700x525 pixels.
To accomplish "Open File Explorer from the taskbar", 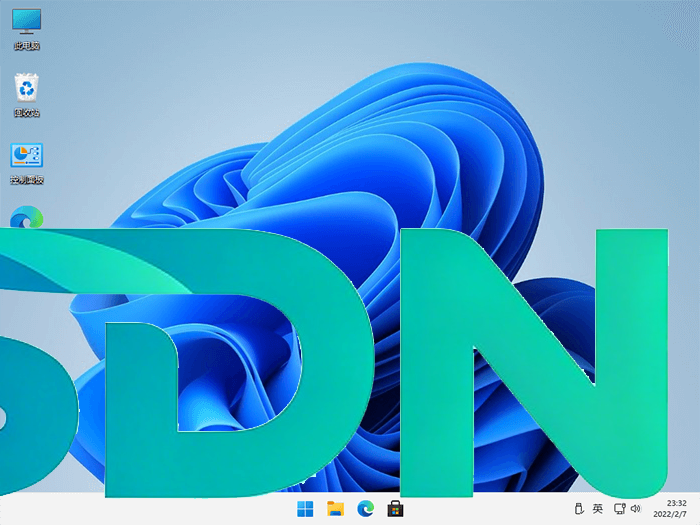I will [335, 508].
